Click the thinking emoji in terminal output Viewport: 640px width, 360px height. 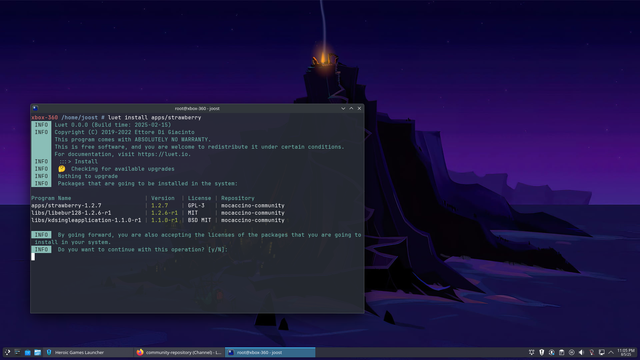click(x=62, y=169)
